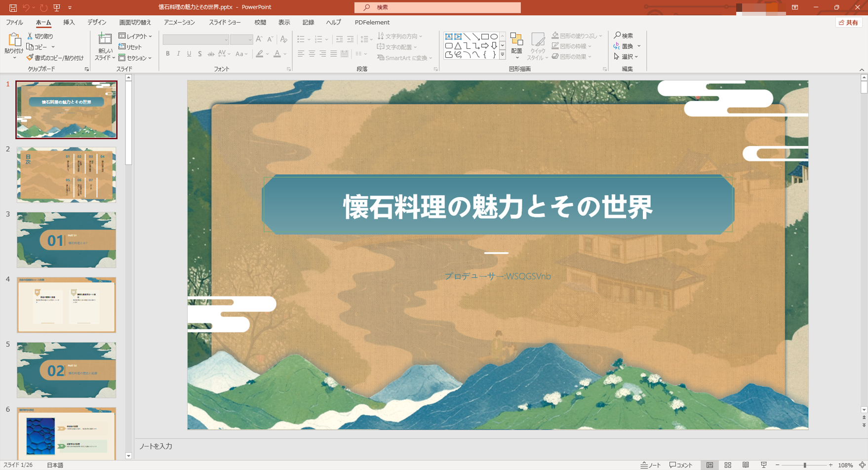Switch to the デザイン tab

[97, 23]
